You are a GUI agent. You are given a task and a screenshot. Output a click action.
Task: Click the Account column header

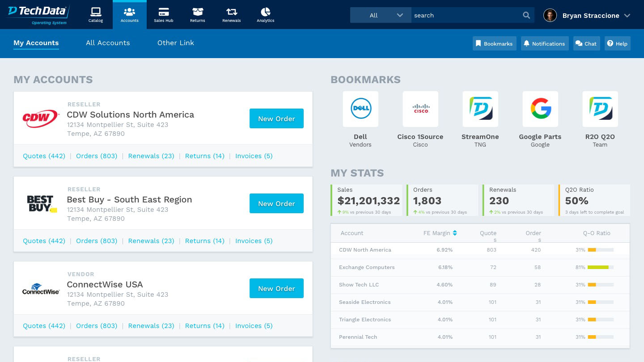[352, 233]
